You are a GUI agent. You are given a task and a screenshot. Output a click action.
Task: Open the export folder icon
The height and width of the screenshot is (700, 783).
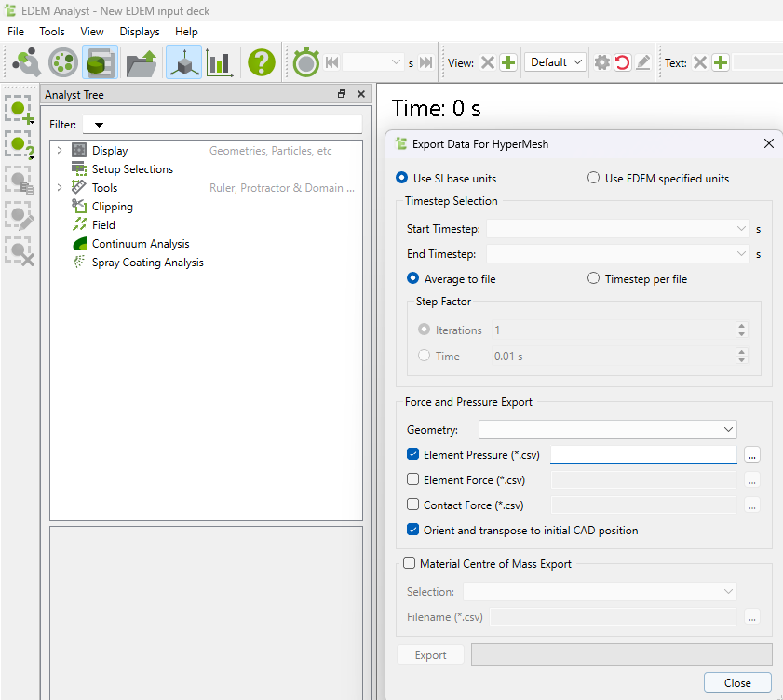pyautogui.click(x=142, y=62)
